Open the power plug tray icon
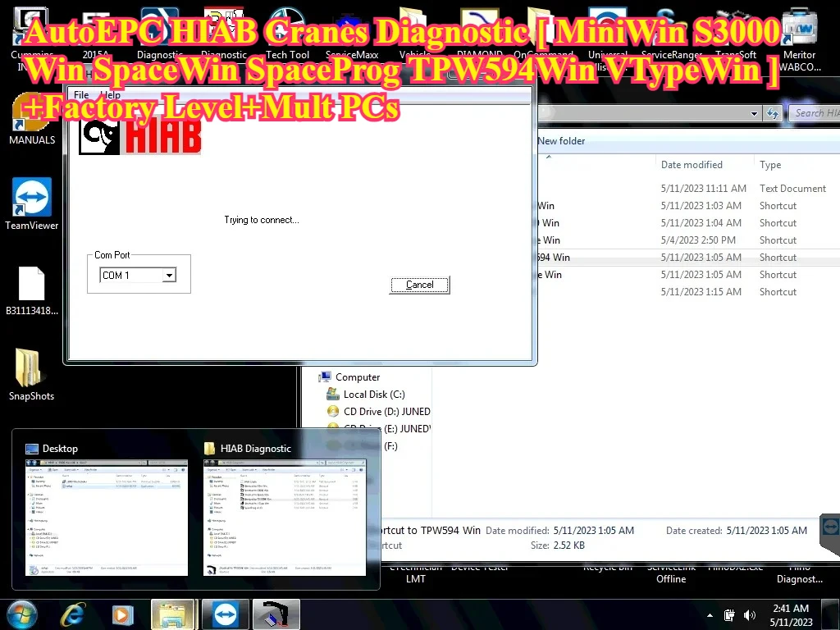This screenshot has height=630, width=840. (x=729, y=615)
